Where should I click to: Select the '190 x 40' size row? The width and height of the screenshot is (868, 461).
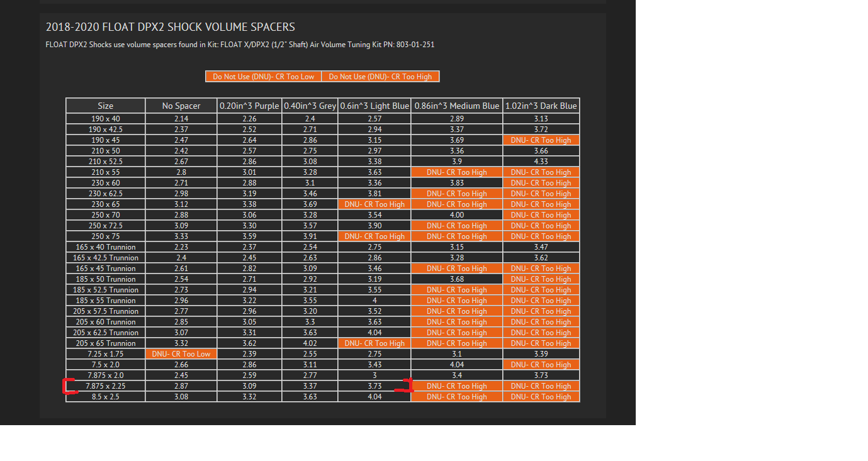coord(323,118)
